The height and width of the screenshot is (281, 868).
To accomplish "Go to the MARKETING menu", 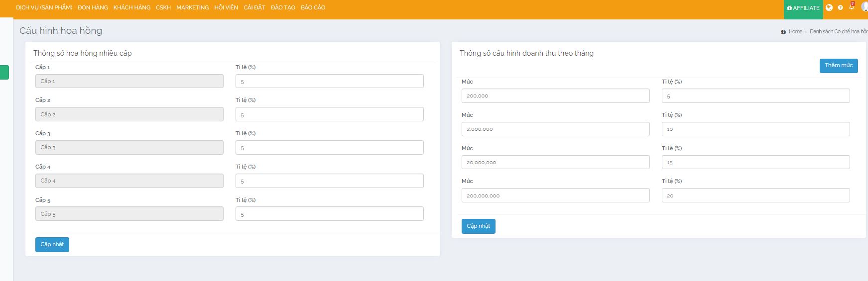I will pyautogui.click(x=192, y=7).
